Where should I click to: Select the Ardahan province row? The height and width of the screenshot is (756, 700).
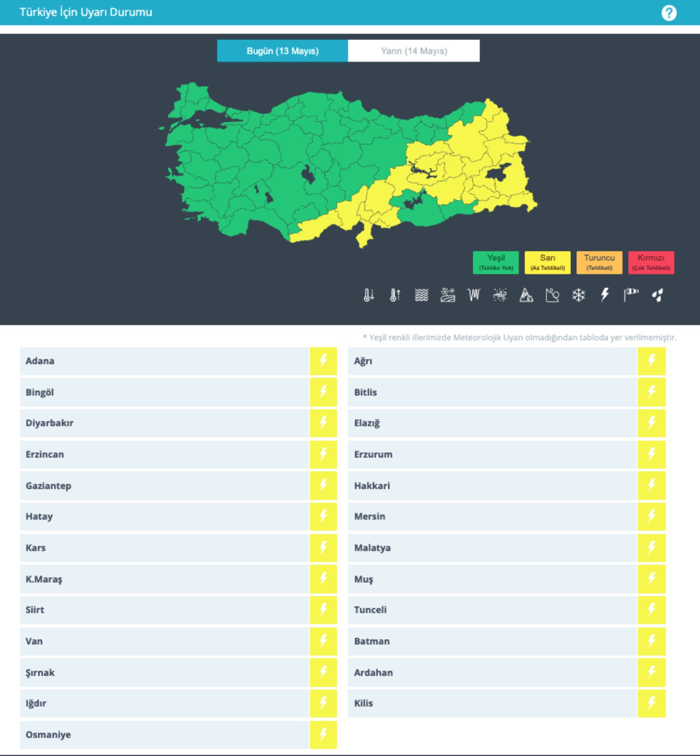[x=507, y=672]
